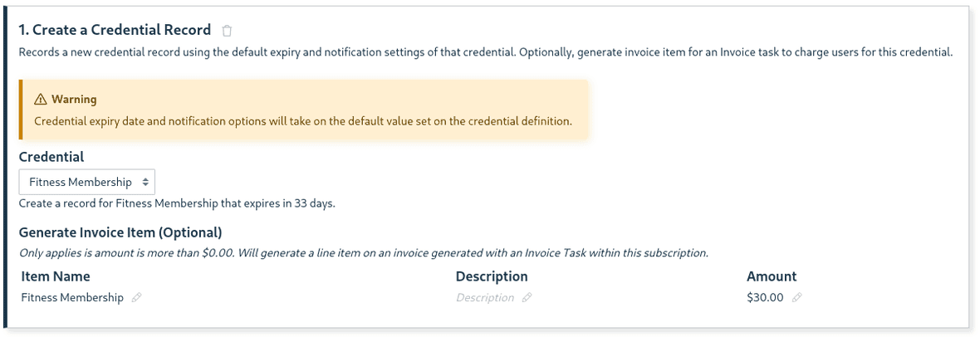The height and width of the screenshot is (337, 980).
Task: Open the Credential dropdown showing Fitness Membership
Action: click(x=87, y=182)
